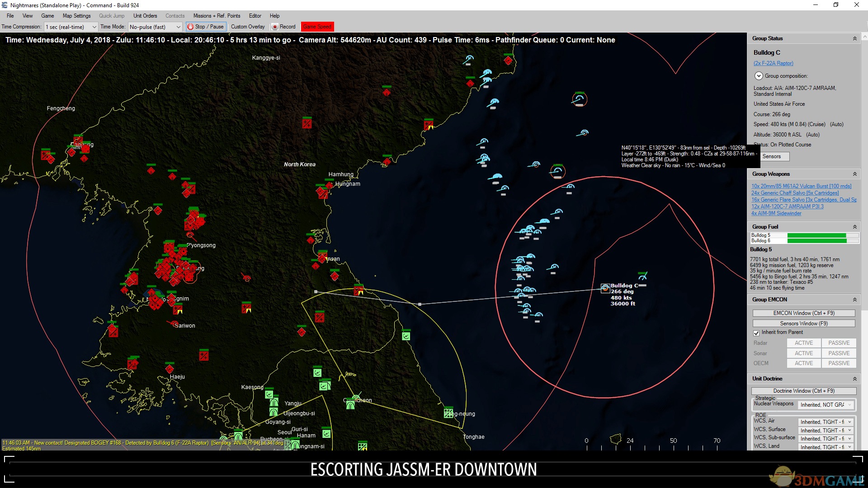The image size is (868, 488).
Task: Open the File menu
Action: pos(10,16)
